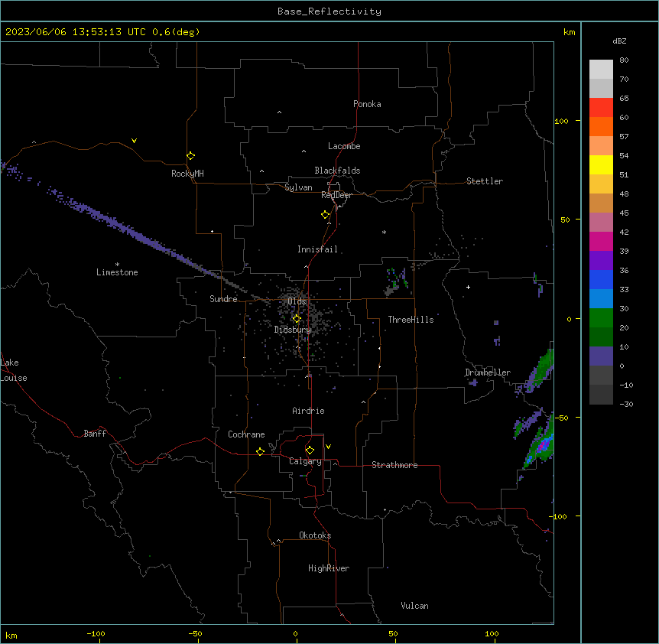Click the yellow diamond marker near RockyMH
This screenshot has width=659, height=644.
[190, 156]
